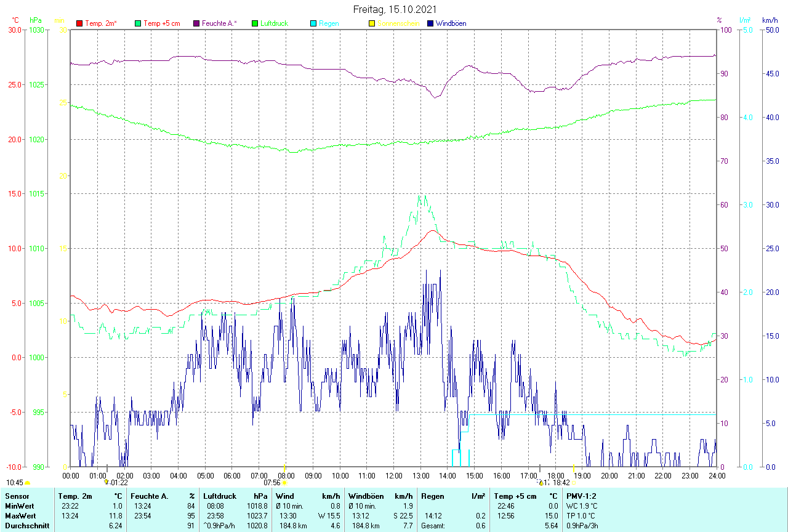The height and width of the screenshot is (532, 788).
Task: Click the % axis unit label
Action: [719, 20]
